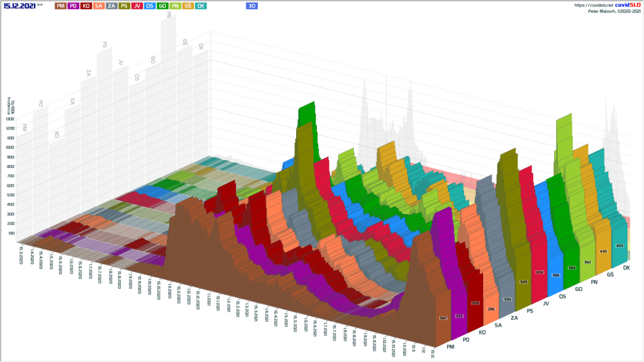This screenshot has width=644, height=362.
Task: Click the 547 value label on PM bar
Action: click(442, 319)
